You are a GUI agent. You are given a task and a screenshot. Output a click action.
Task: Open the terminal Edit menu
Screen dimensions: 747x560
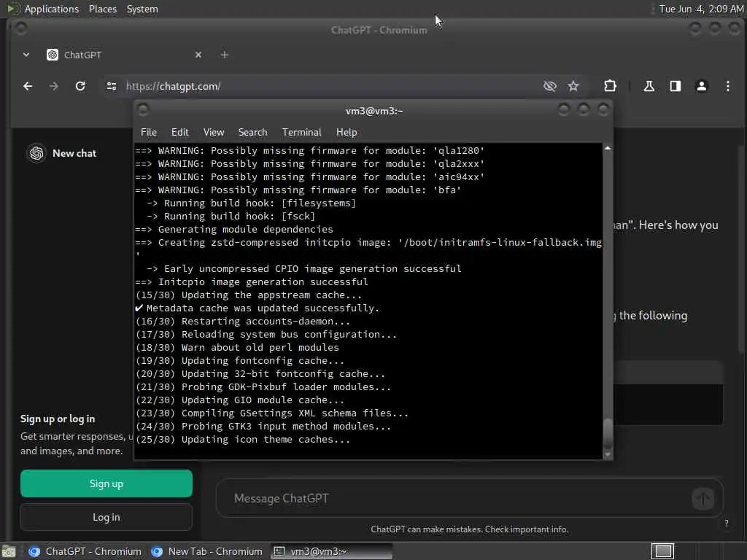coord(179,133)
